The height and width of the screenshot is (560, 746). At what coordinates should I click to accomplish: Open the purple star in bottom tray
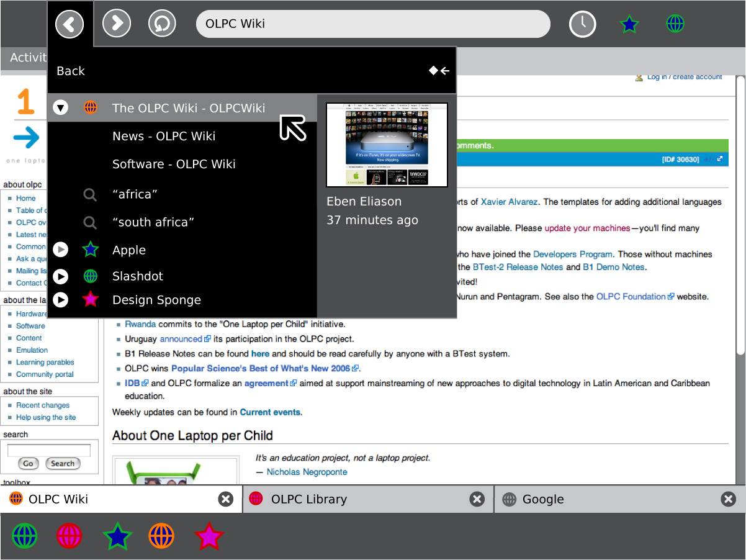coord(209,536)
